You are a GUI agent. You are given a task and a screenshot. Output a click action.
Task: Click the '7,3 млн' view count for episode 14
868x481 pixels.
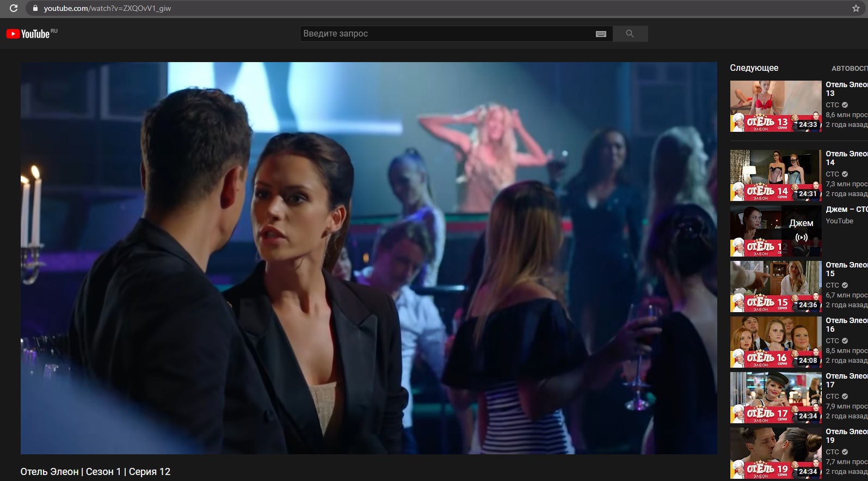point(847,184)
